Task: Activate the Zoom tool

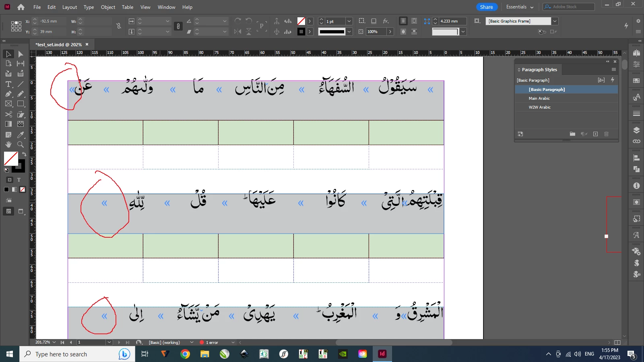Action: 21,144
